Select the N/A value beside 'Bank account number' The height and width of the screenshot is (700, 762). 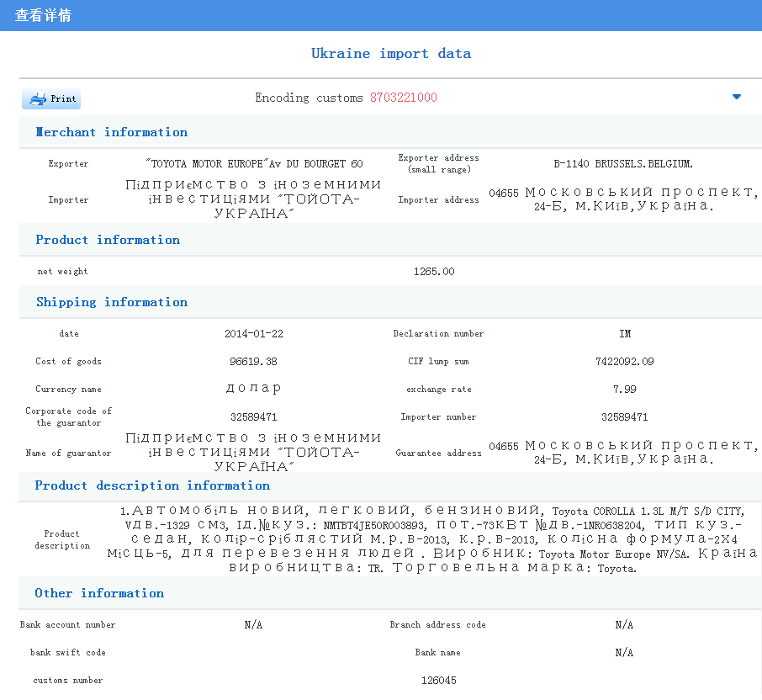(253, 624)
